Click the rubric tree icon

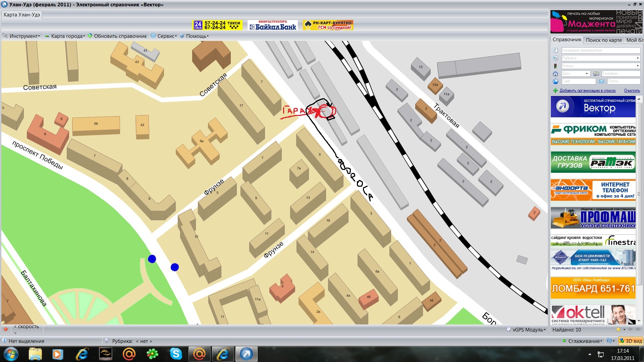(x=555, y=58)
